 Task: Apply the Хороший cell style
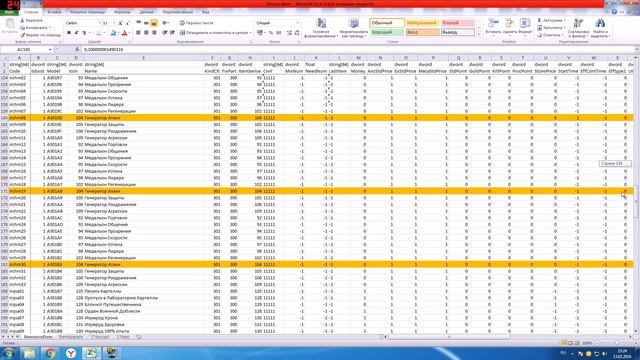pyautogui.click(x=387, y=32)
